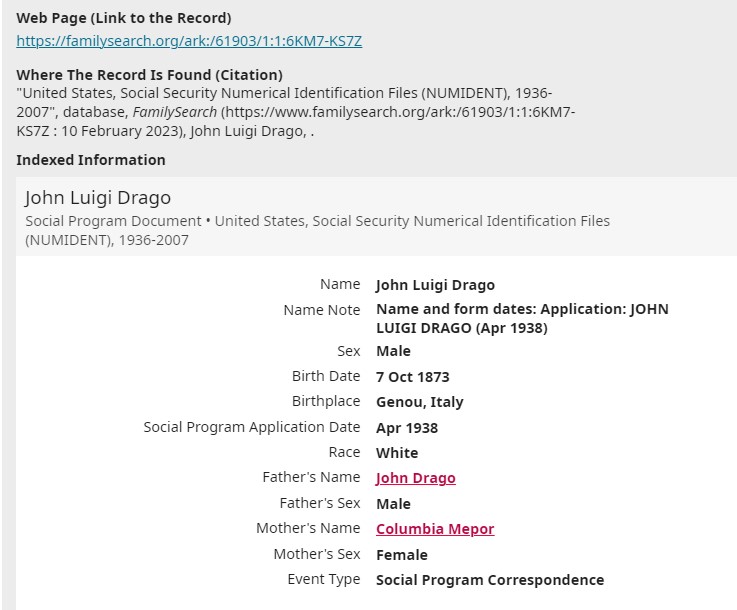The width and height of the screenshot is (737, 610).
Task: Click the birth date value 7 Oct 1873
Action: click(413, 377)
